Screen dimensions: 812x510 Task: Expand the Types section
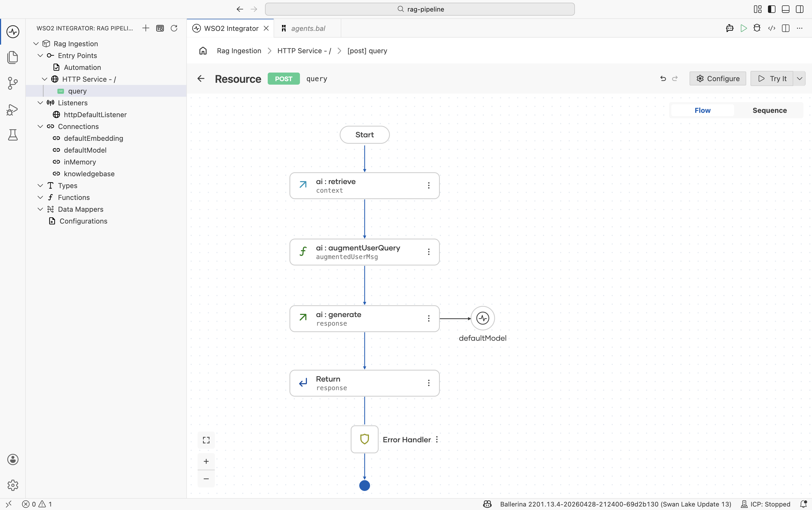[x=40, y=185]
